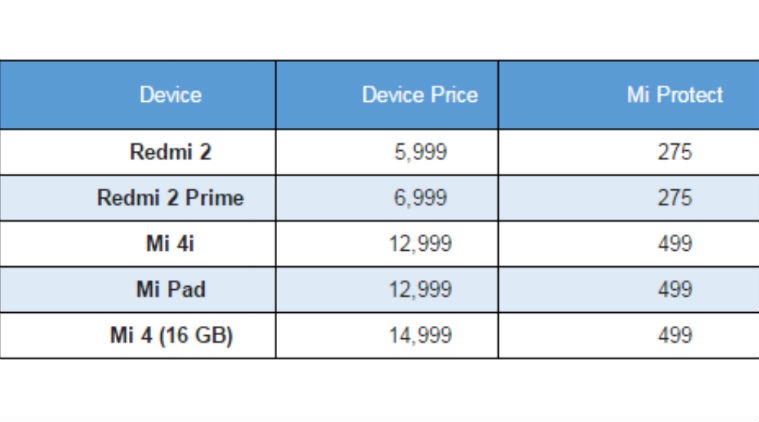
Task: Select the Mi 4 (16 GB) name cell
Action: pyautogui.click(x=170, y=336)
